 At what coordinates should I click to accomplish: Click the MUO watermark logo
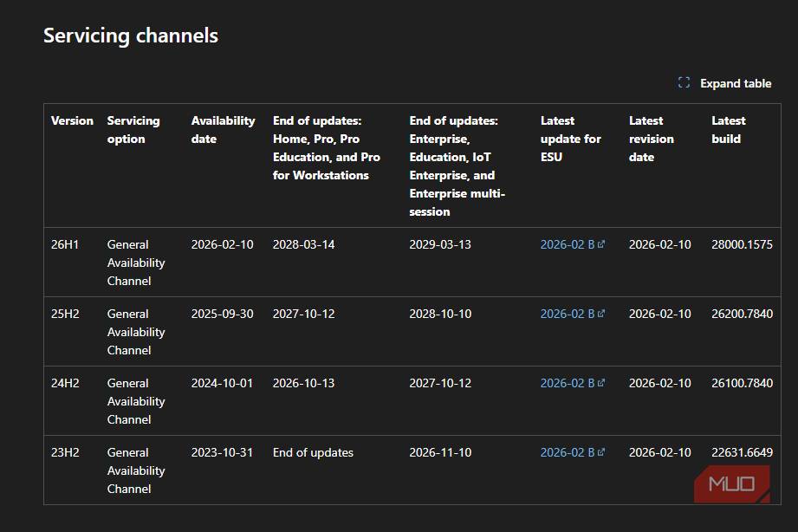click(732, 484)
